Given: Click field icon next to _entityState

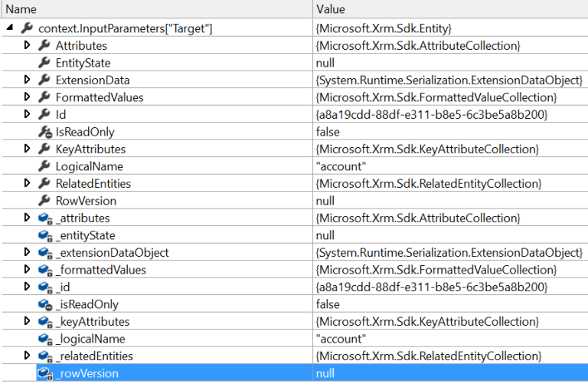Looking at the screenshot, I should [45, 236].
